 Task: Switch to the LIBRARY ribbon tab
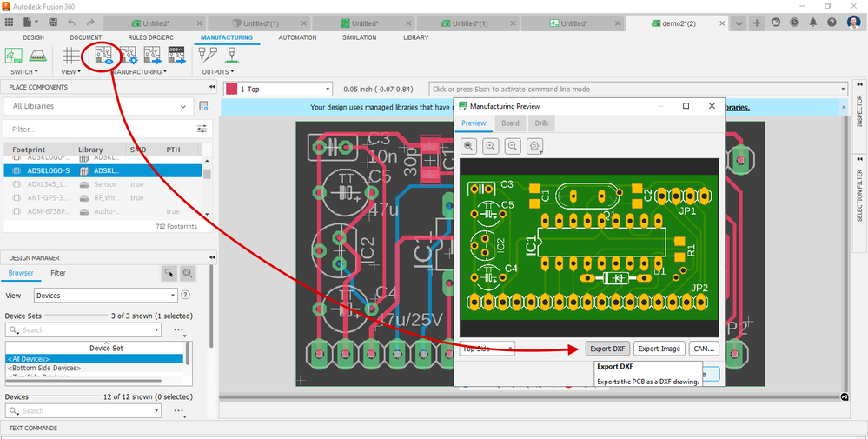415,37
